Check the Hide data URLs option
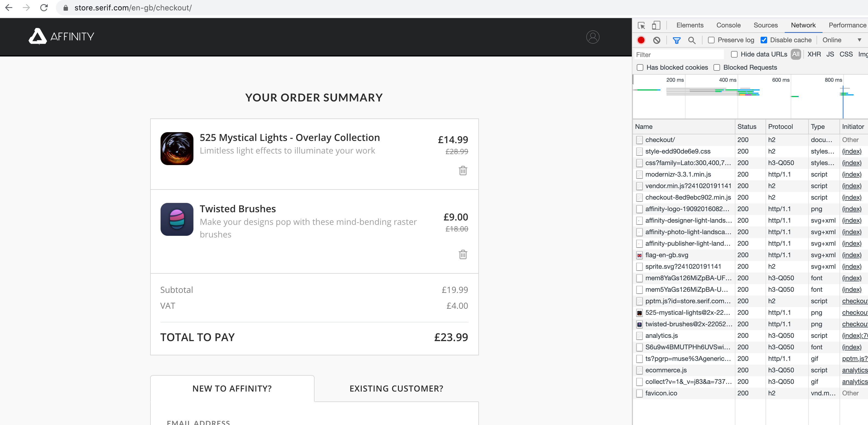Screen dimensions: 868x425 [734, 54]
